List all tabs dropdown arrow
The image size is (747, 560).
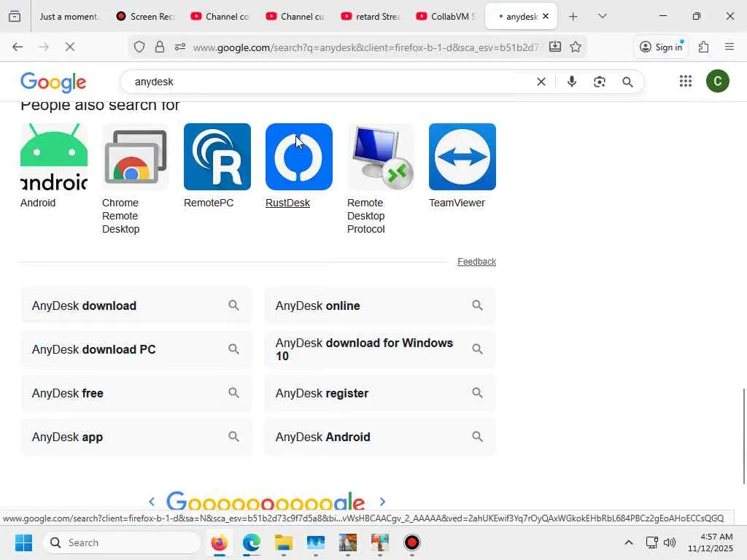pyautogui.click(x=602, y=16)
